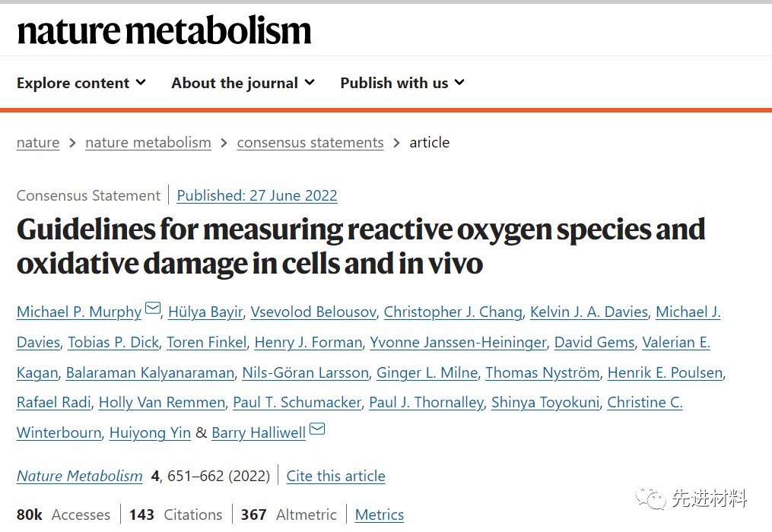
Task: Expand the Publish with us menu
Action: coord(402,83)
